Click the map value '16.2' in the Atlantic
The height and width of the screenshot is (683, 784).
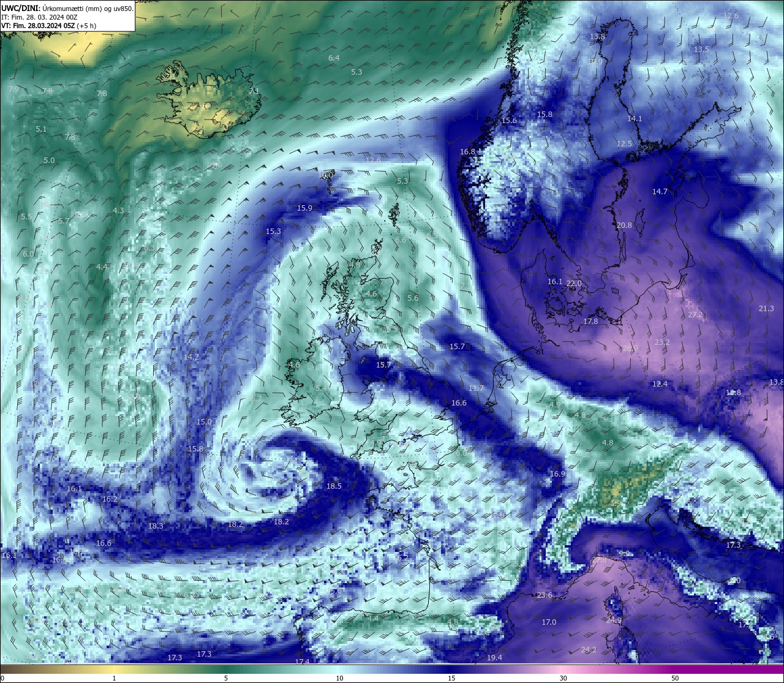[110, 499]
